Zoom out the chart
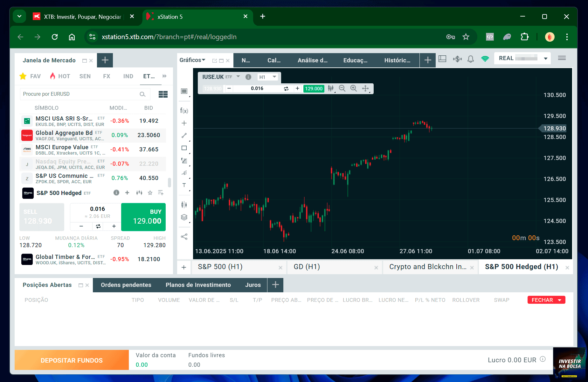Viewport: 588px width, 382px height. pos(342,88)
